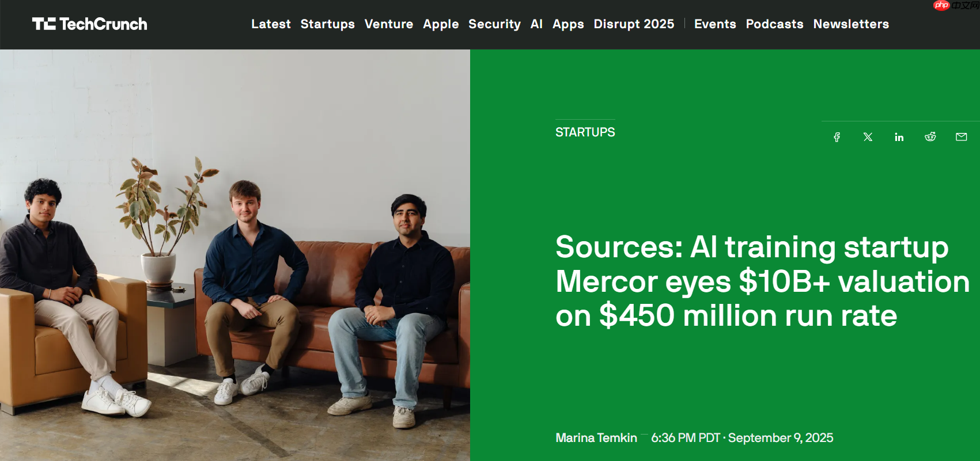The height and width of the screenshot is (461, 980).
Task: Open author Marina Temkin's profile
Action: click(596, 437)
